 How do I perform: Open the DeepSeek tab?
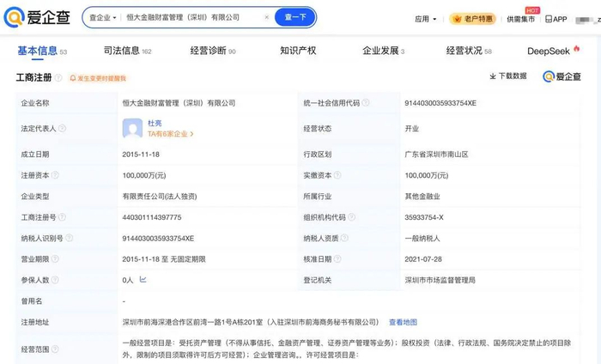click(553, 51)
